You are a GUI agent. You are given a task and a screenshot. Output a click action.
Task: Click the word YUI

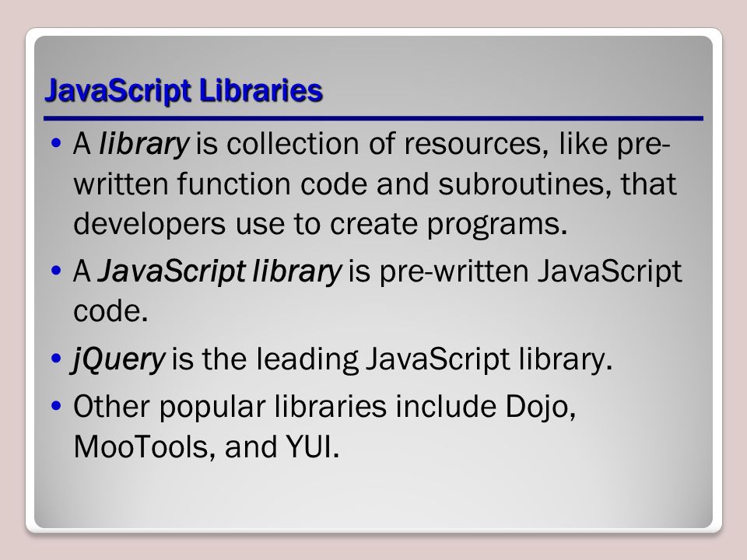[x=313, y=446]
